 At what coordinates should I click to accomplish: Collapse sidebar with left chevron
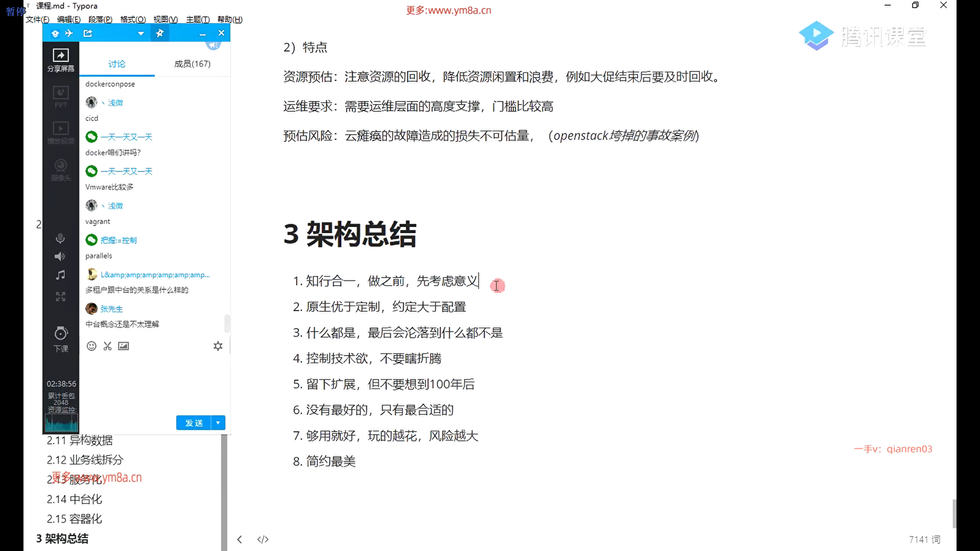click(239, 539)
